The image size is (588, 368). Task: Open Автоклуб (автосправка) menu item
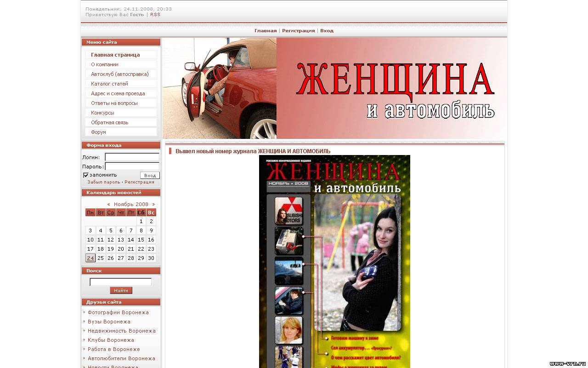120,74
